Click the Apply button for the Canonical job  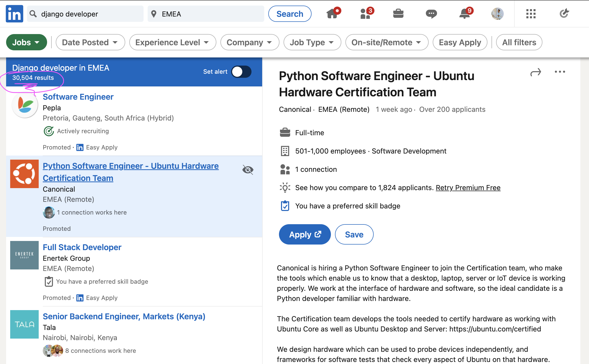(x=305, y=234)
